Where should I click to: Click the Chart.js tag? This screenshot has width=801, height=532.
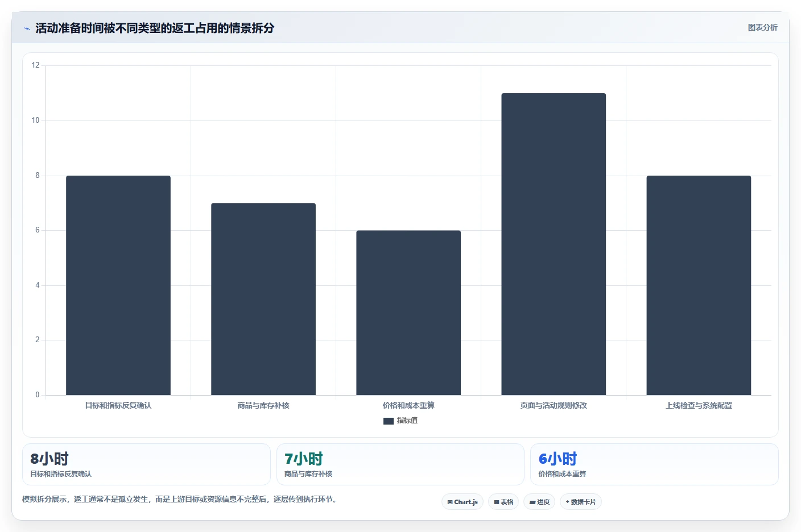(463, 502)
